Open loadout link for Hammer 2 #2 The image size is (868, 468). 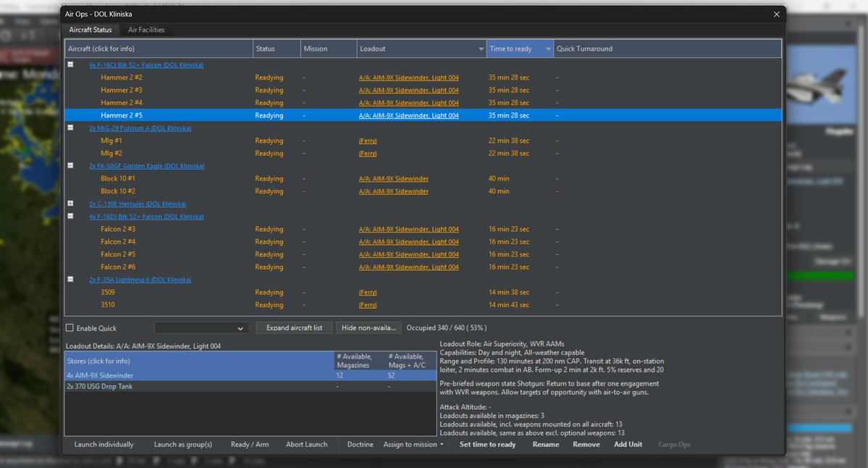click(x=408, y=78)
